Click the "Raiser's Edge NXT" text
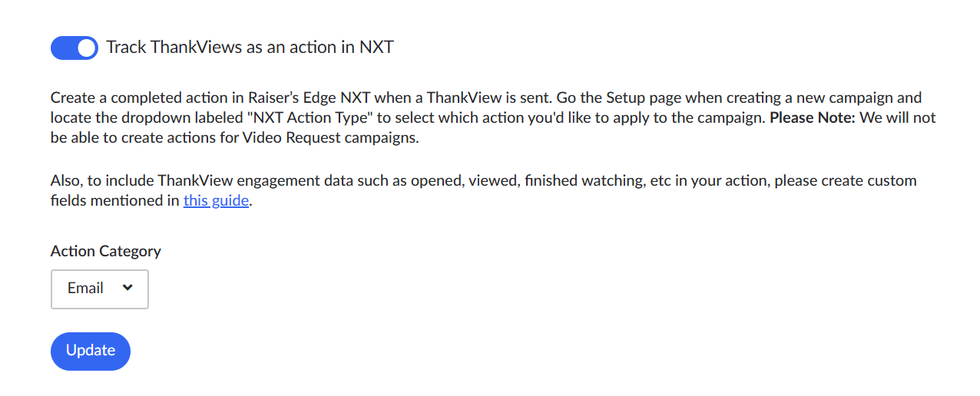Image resolution: width=980 pixels, height=396 pixels. coord(307,98)
